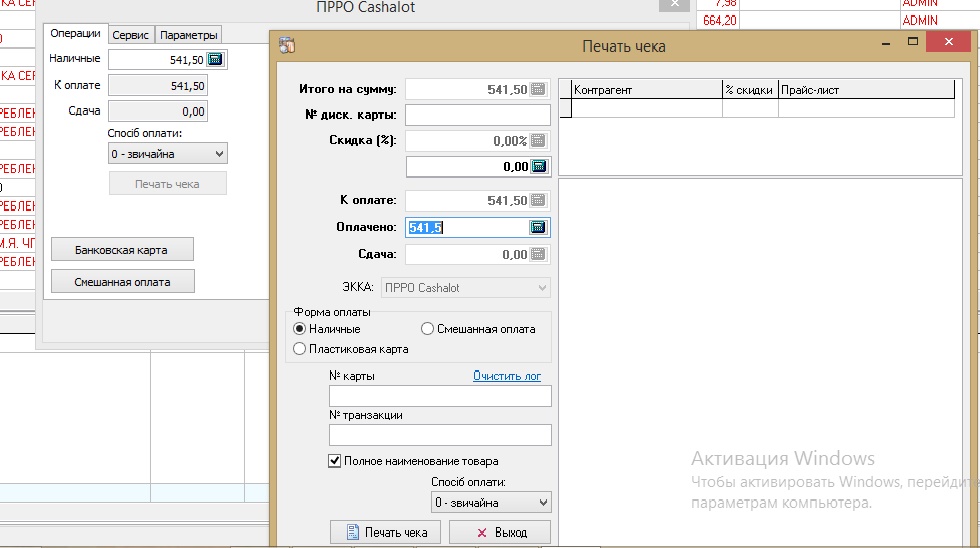This screenshot has height=548, width=980.
Task: Click calculator icon next to Наличные field
Action: [214, 60]
